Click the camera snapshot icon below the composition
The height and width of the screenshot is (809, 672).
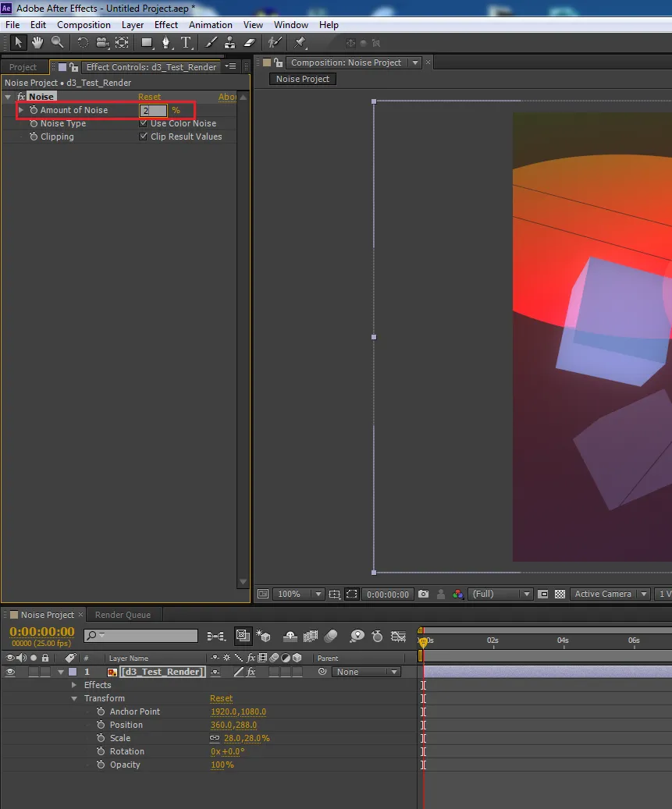click(x=423, y=594)
